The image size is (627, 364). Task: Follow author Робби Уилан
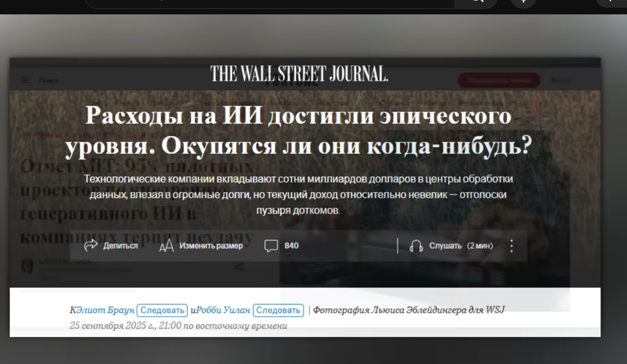278,310
